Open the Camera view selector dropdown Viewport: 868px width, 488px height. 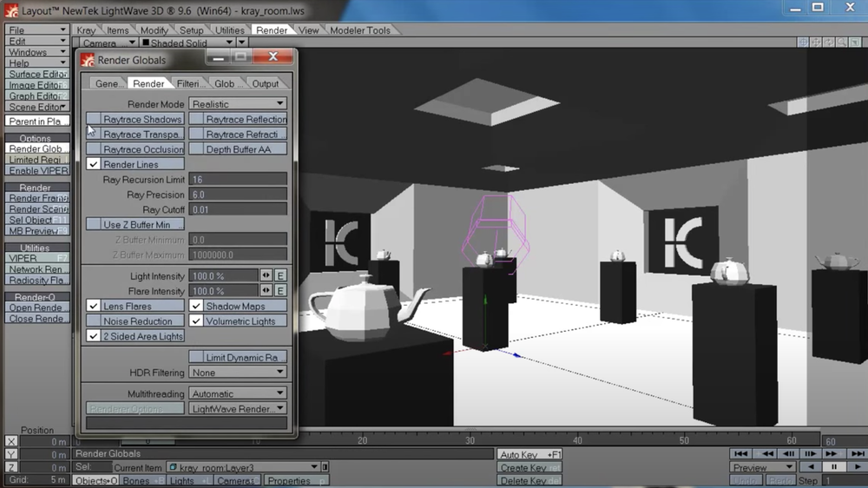[x=108, y=43]
